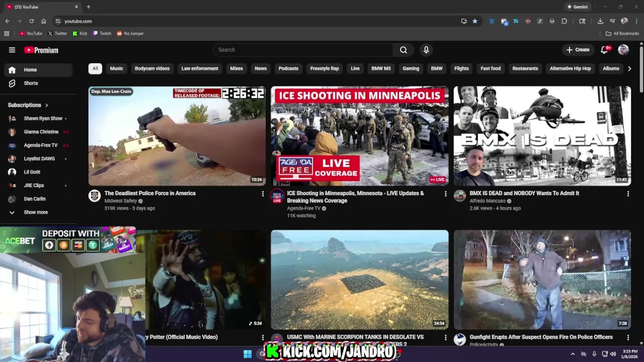Screen dimensions: 644x362
Task: Open the notifications bell
Action: point(605,50)
